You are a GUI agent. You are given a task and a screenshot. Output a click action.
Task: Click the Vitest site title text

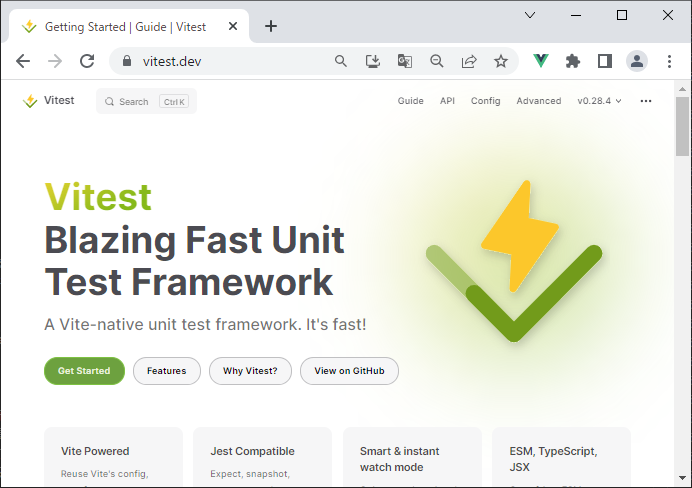coord(59,100)
